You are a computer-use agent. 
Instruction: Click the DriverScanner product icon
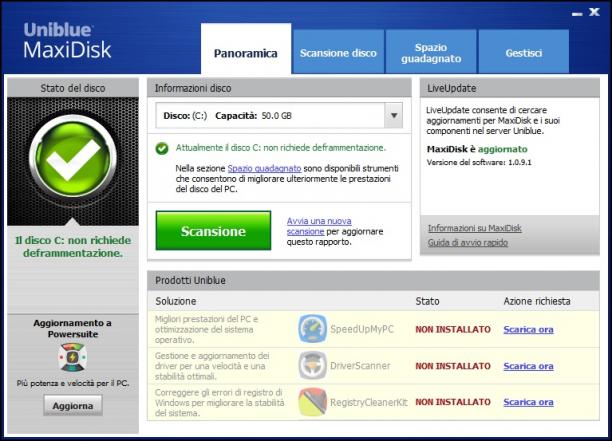click(312, 366)
